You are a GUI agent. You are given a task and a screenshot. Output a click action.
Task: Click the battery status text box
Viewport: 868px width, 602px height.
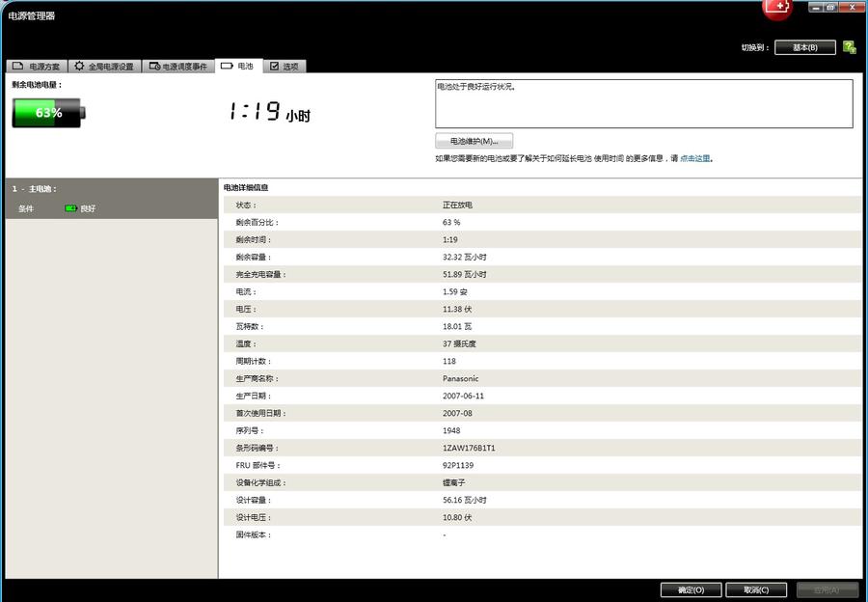644,104
